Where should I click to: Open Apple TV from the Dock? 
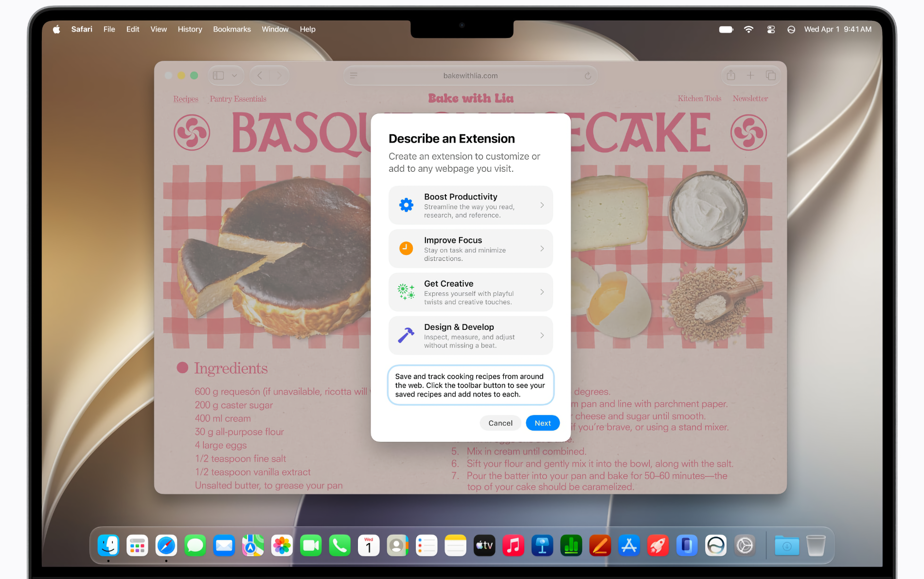click(x=484, y=545)
